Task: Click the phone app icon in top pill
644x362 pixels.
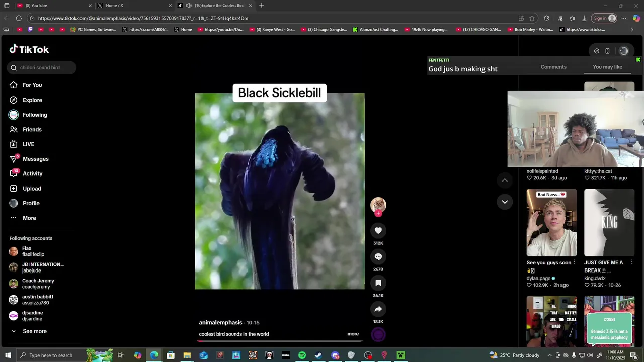Action: [x=607, y=51]
